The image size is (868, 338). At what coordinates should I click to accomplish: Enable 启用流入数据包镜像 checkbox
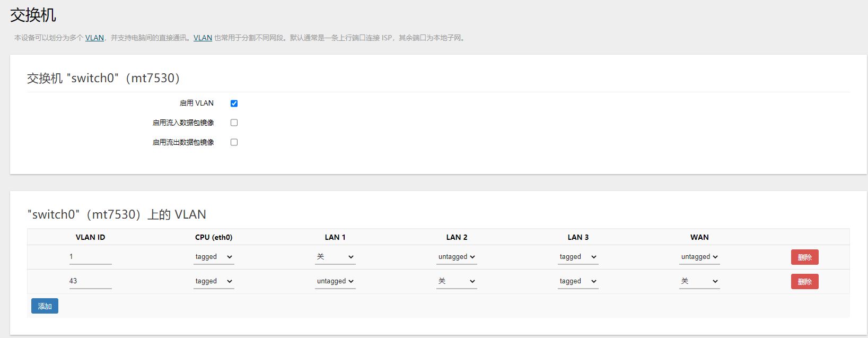(x=234, y=123)
